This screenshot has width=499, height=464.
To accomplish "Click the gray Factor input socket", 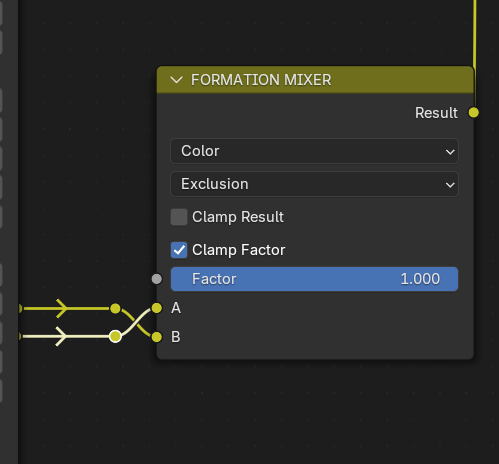I will tap(157, 279).
